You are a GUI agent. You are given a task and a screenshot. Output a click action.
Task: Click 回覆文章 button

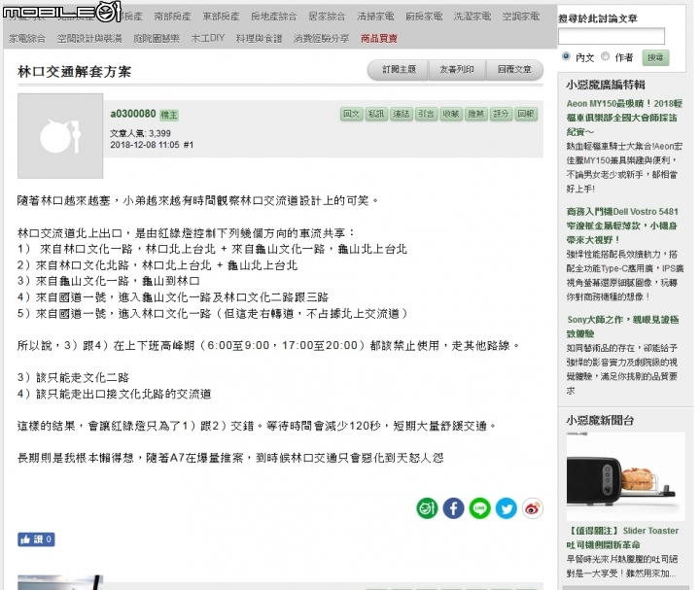tap(514, 70)
